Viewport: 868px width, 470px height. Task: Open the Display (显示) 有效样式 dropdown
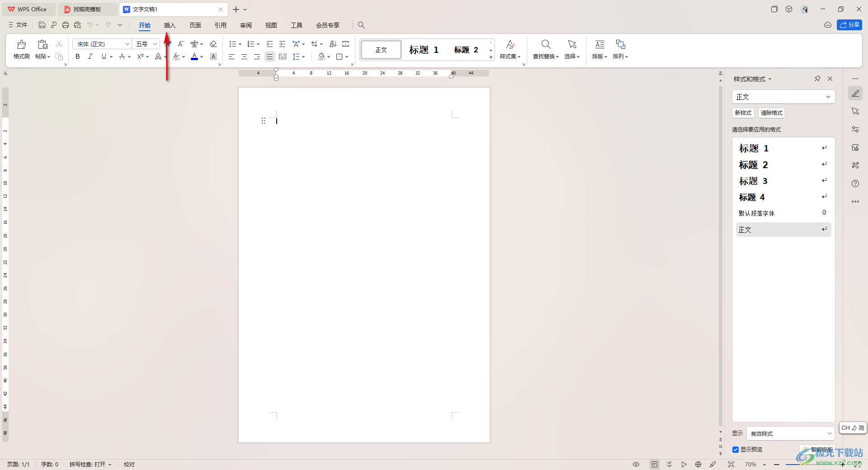[x=790, y=433]
